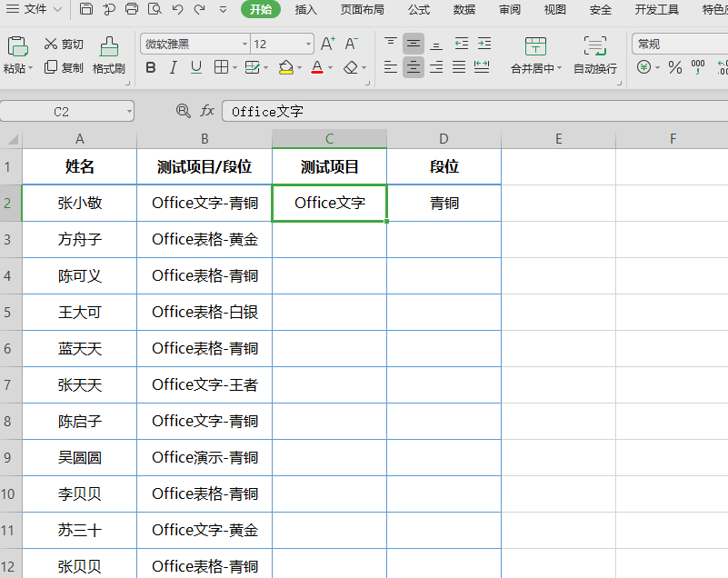Image resolution: width=728 pixels, height=578 pixels.
Task: Click the formula bar showing Office文字
Action: pyautogui.click(x=474, y=112)
